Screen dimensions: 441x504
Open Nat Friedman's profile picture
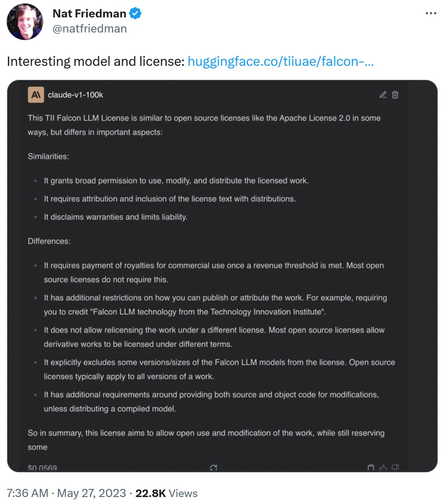[x=25, y=22]
